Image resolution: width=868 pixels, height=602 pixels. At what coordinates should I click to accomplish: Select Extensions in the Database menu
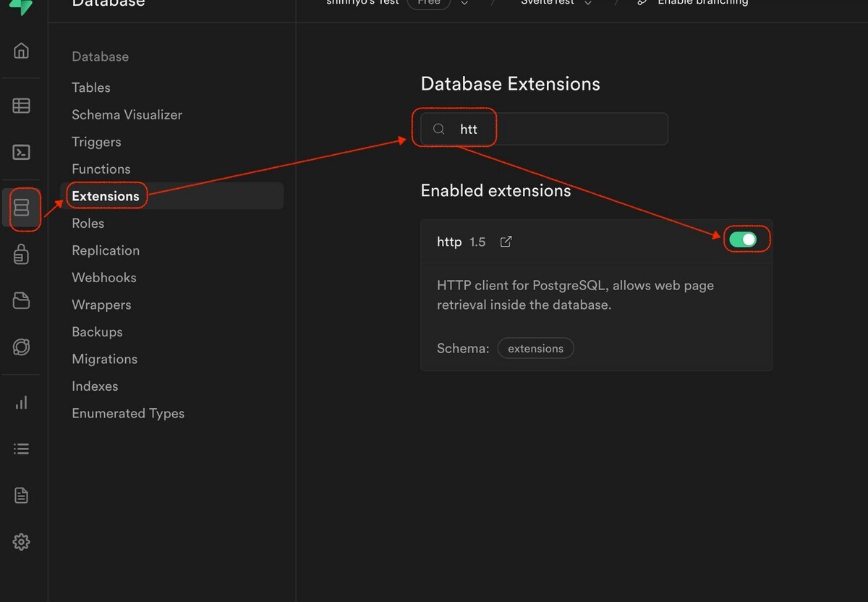[106, 196]
